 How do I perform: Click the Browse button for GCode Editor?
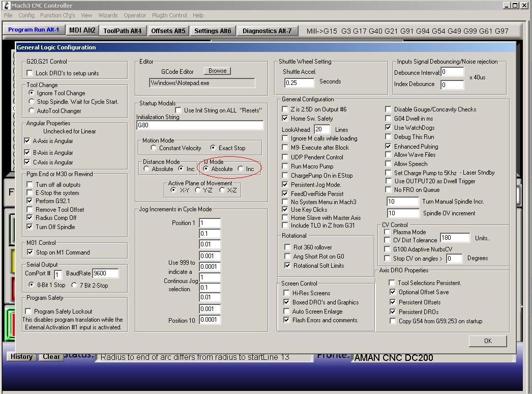point(218,71)
